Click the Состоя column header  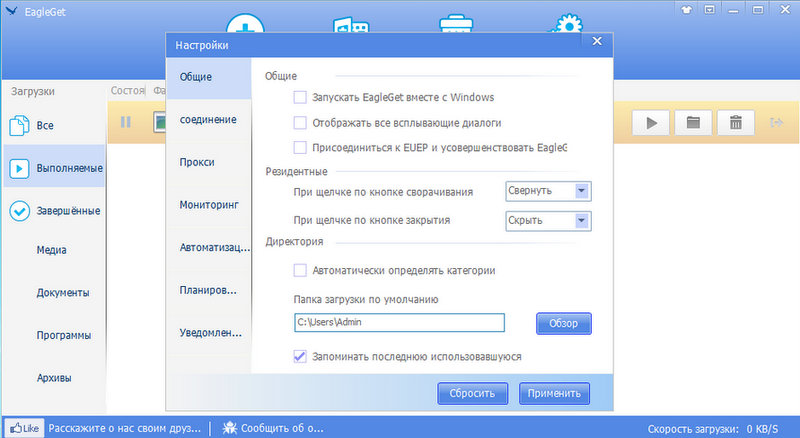click(128, 90)
